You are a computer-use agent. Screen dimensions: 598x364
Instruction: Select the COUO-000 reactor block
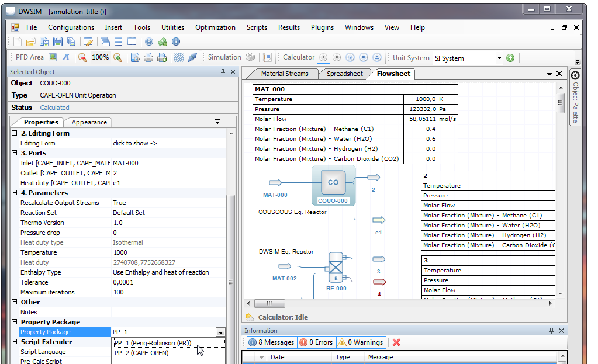pos(333,182)
